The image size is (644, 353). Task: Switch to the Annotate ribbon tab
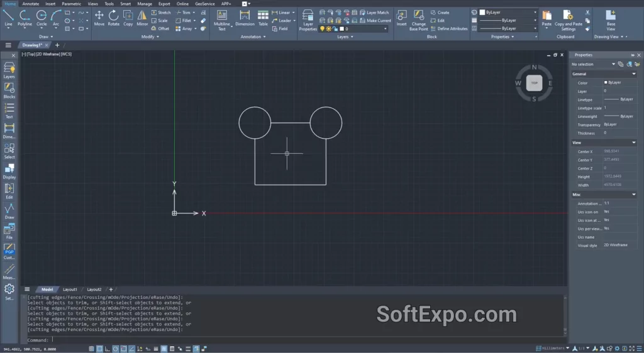30,4
